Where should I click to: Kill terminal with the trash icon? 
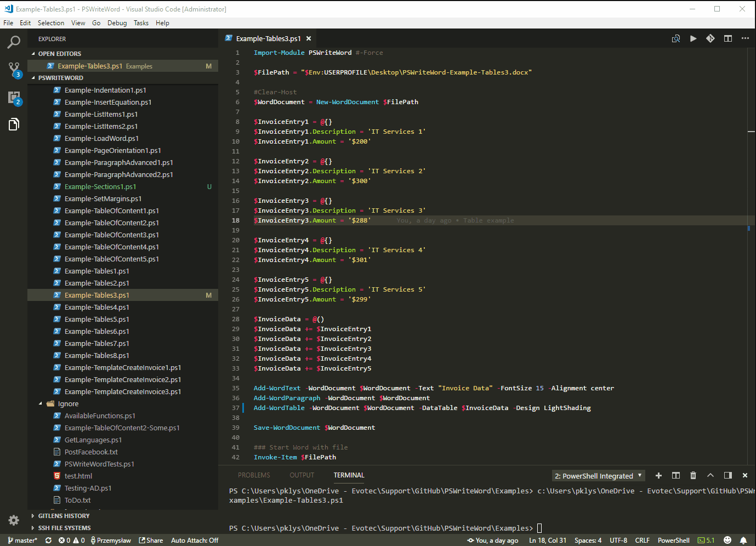click(x=693, y=475)
